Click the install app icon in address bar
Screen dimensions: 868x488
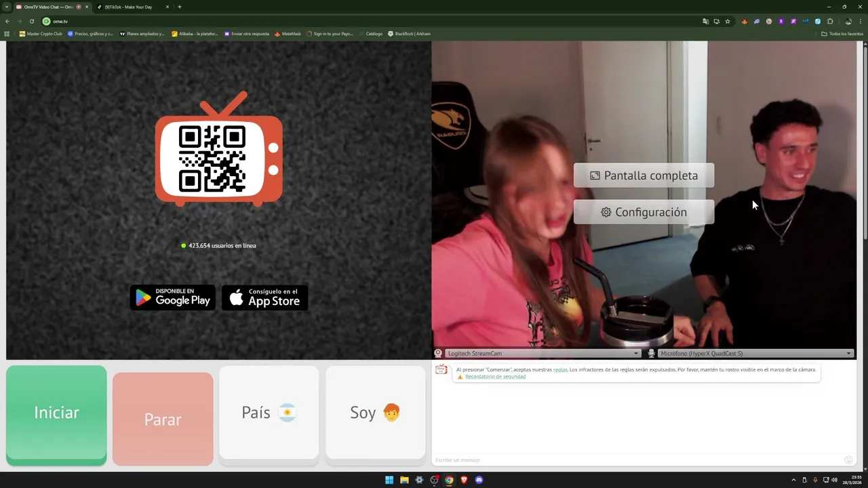716,21
